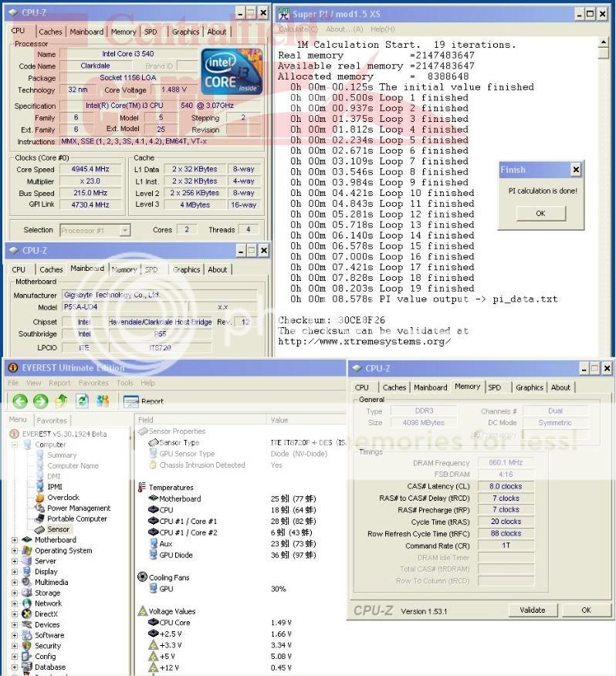Viewport: 616px width, 676px height.
Task: Click the EVEREST forward arrow button
Action: [x=41, y=401]
